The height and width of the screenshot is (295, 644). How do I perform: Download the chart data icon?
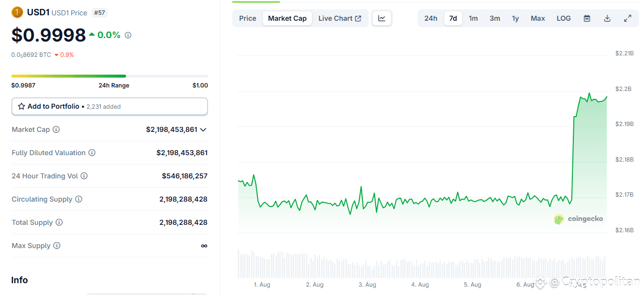tap(607, 18)
